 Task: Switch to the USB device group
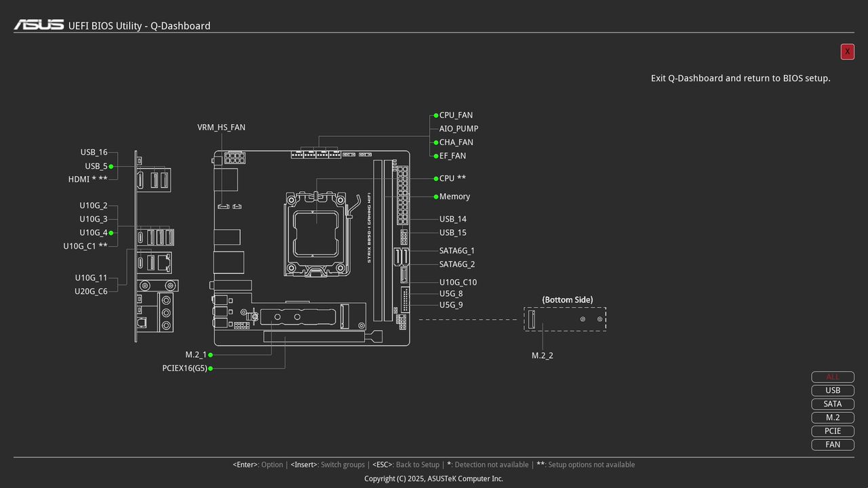(833, 390)
